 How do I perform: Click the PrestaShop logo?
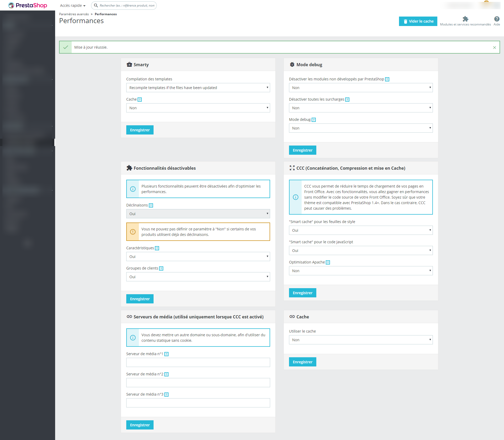coord(28,5)
